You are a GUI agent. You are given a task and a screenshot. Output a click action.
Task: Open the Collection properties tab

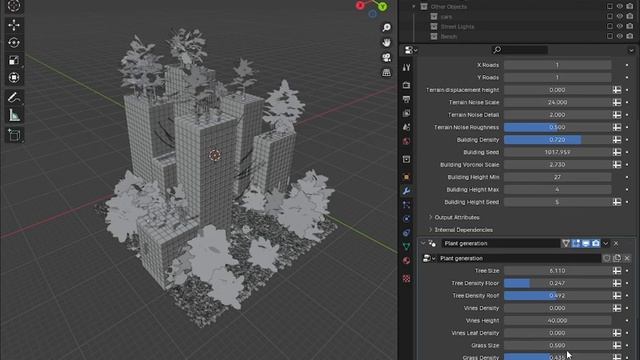coord(406,159)
